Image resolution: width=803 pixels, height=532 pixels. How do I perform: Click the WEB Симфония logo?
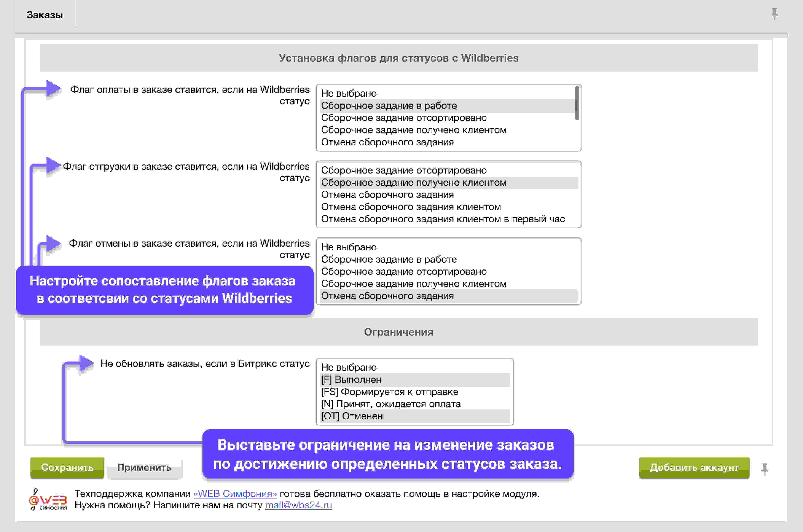48,499
